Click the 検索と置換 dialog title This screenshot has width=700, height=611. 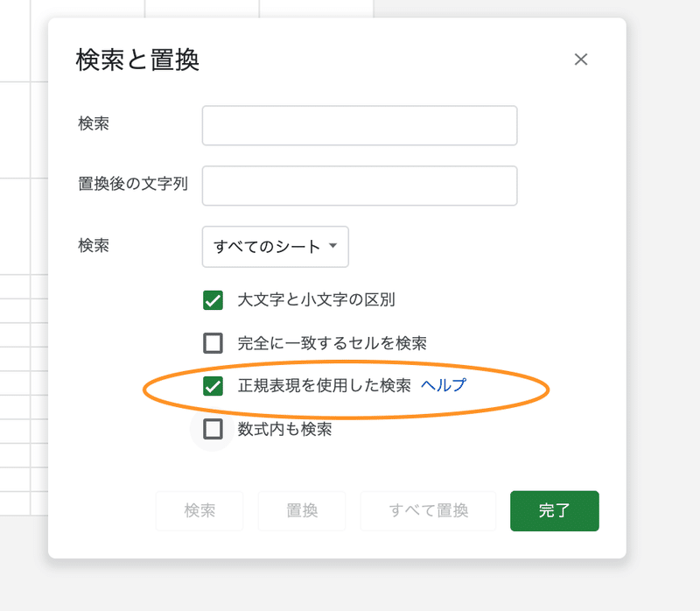[x=137, y=60]
